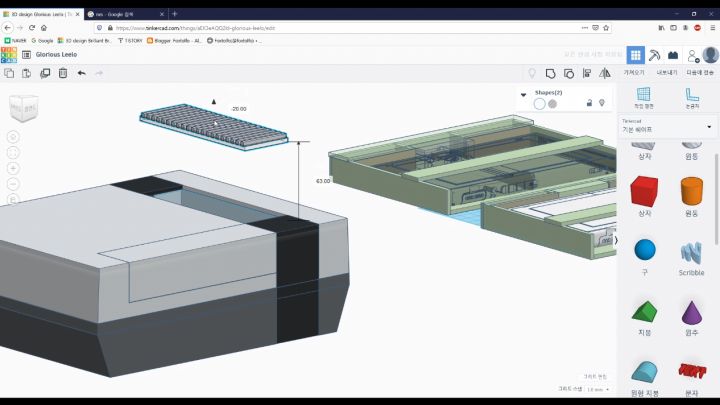
Task: Switch to the 3D design Glorious Leelo tab
Action: [x=42, y=14]
